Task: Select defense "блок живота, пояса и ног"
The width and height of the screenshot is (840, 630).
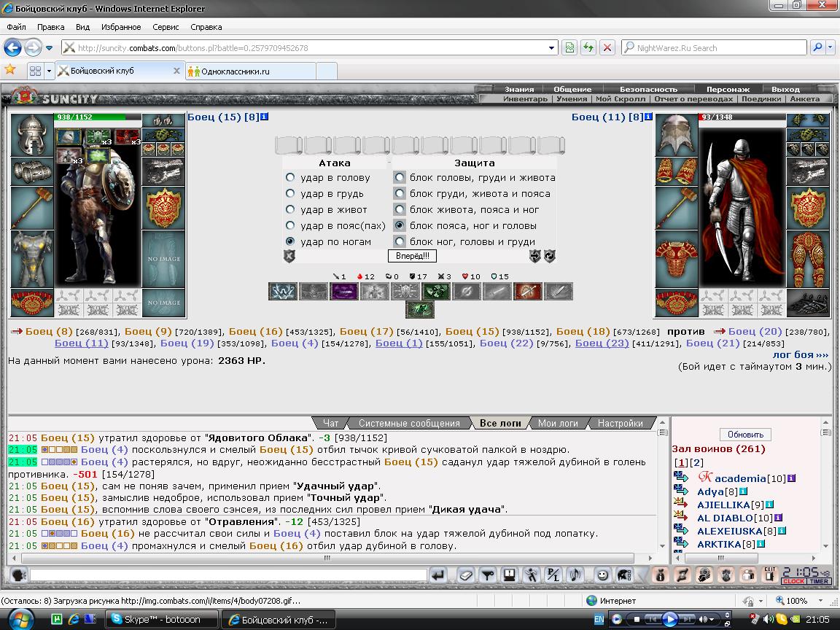Action: click(x=400, y=209)
